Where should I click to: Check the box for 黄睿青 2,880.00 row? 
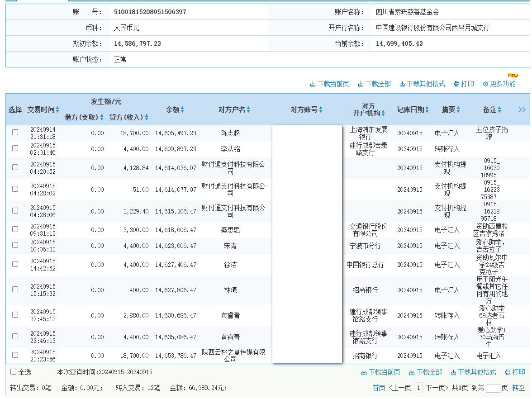pyautogui.click(x=15, y=315)
